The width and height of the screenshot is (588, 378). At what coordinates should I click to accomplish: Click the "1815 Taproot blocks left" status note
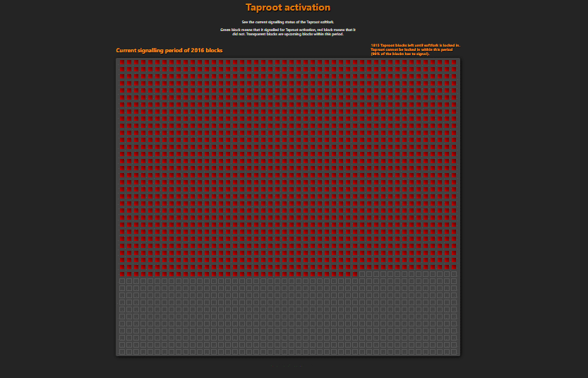(x=415, y=49)
